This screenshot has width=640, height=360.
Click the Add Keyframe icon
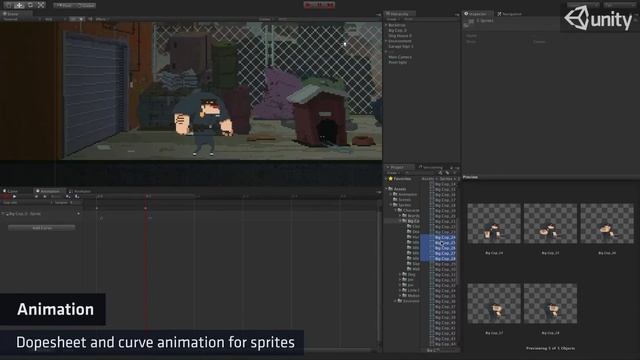pyautogui.click(x=68, y=197)
